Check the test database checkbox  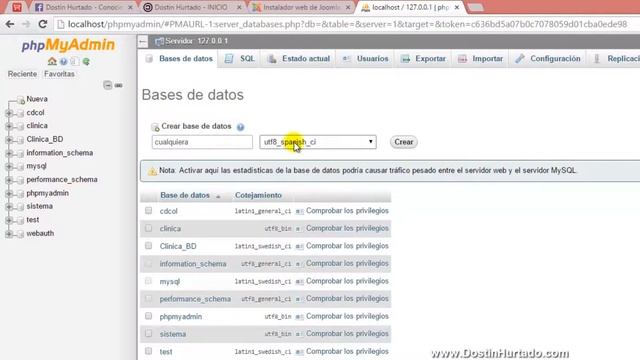click(x=149, y=351)
